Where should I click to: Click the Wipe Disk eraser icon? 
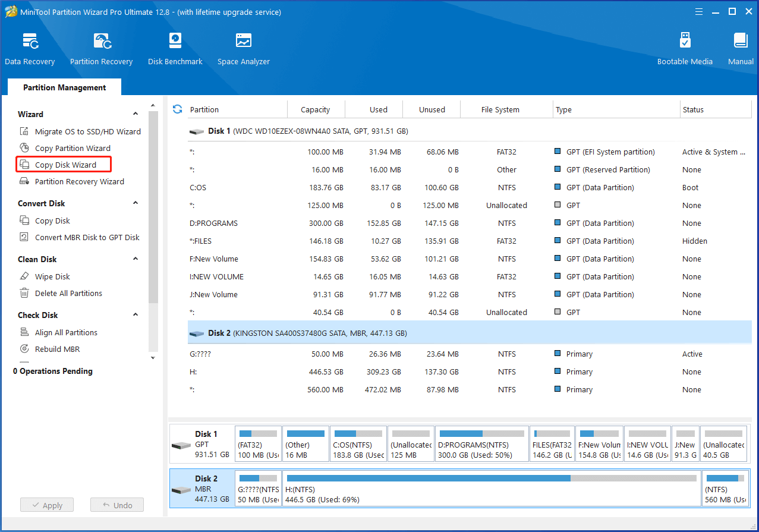click(x=24, y=276)
